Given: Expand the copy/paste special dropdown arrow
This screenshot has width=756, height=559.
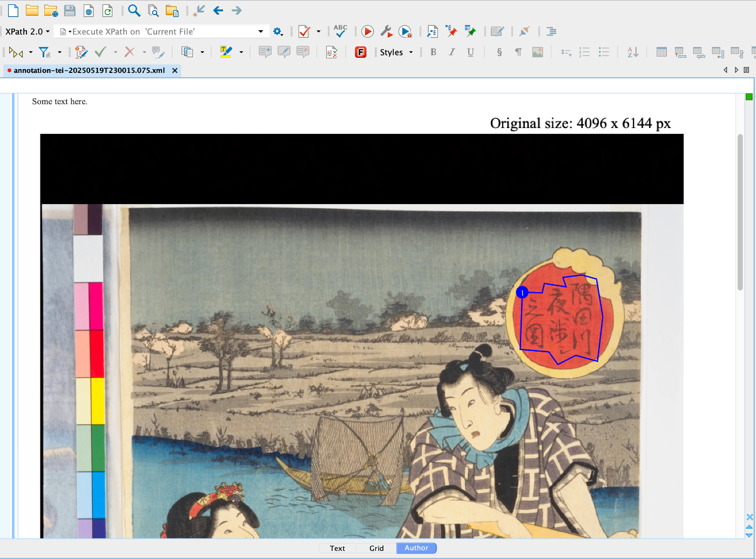Looking at the screenshot, I should (x=202, y=52).
